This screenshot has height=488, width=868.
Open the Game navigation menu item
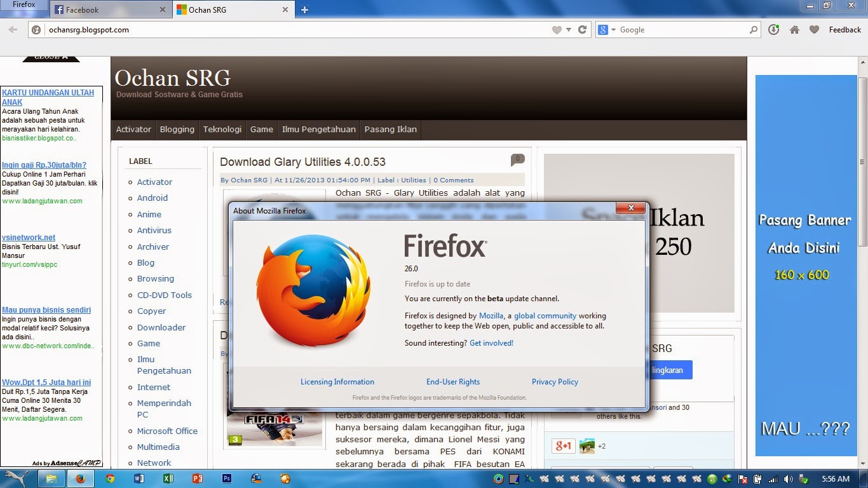(261, 129)
